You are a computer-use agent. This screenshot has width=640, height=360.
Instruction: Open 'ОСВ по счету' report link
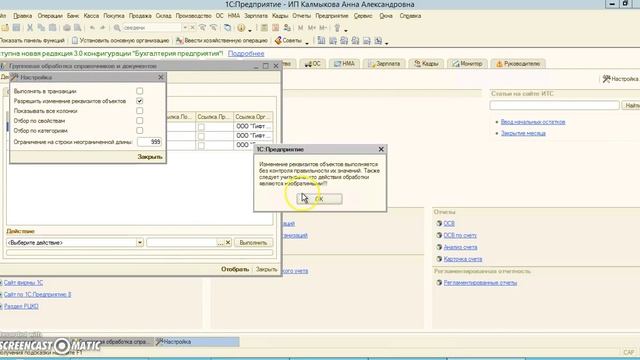point(460,236)
